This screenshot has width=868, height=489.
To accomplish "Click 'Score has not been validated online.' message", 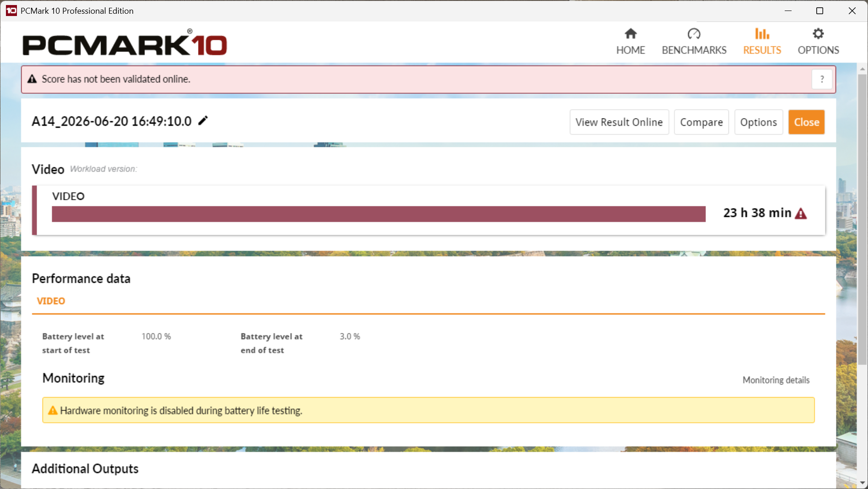I will (x=116, y=79).
